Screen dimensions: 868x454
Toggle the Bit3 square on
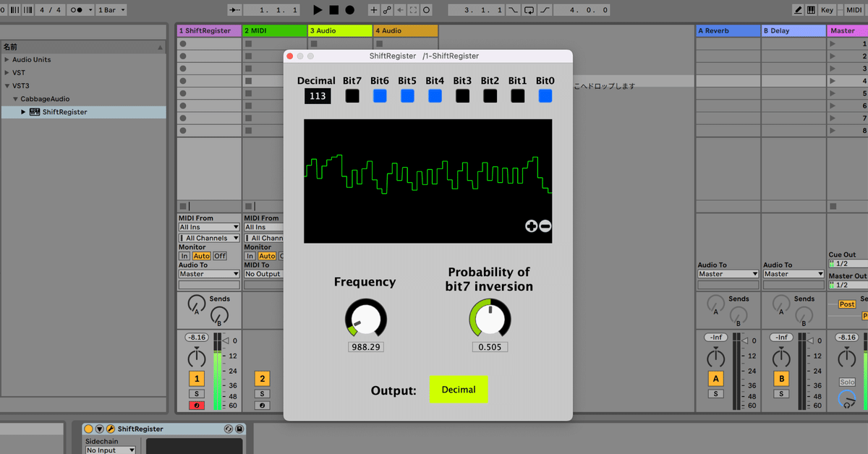[x=462, y=95]
